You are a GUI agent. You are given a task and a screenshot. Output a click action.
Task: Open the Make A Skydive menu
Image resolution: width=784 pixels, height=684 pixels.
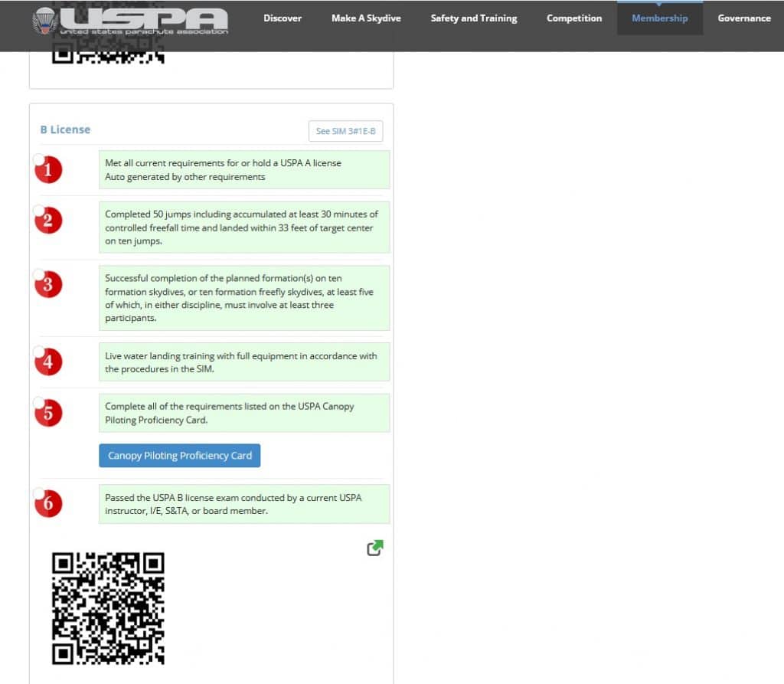coord(366,18)
